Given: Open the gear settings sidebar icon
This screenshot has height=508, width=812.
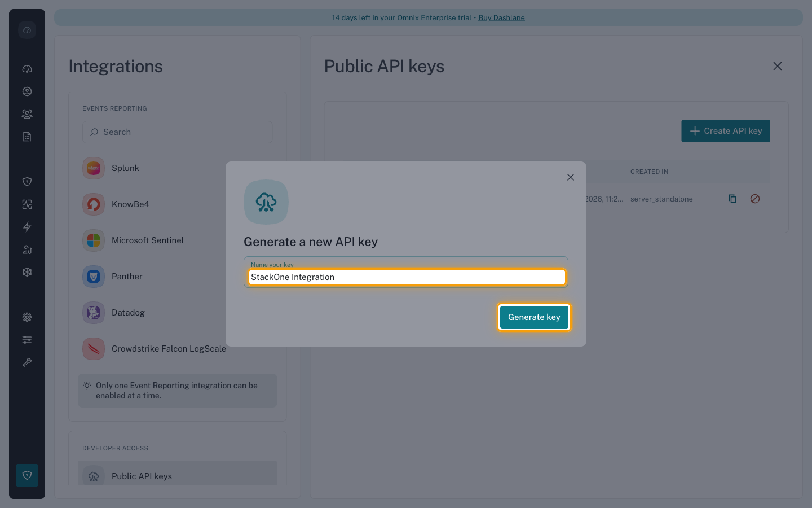Looking at the screenshot, I should (27, 317).
